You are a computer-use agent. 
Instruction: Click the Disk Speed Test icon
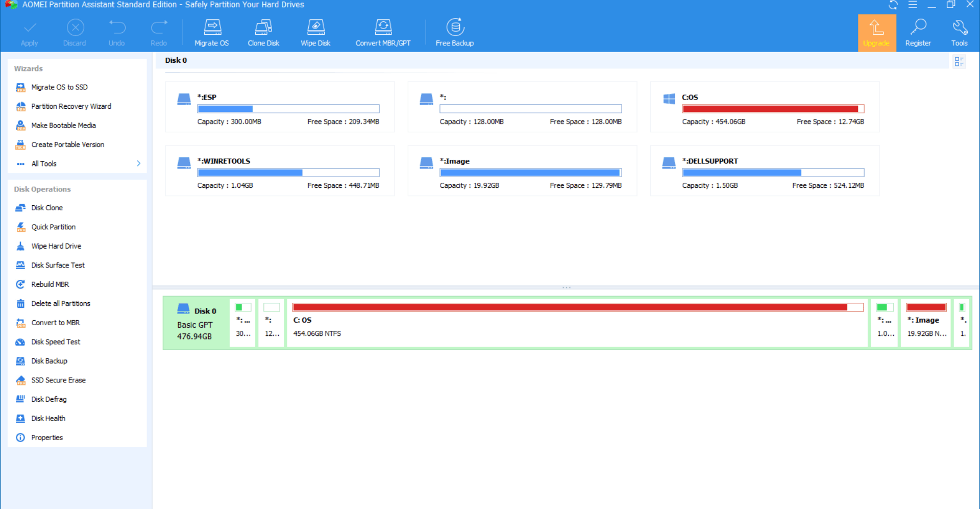[x=20, y=342]
